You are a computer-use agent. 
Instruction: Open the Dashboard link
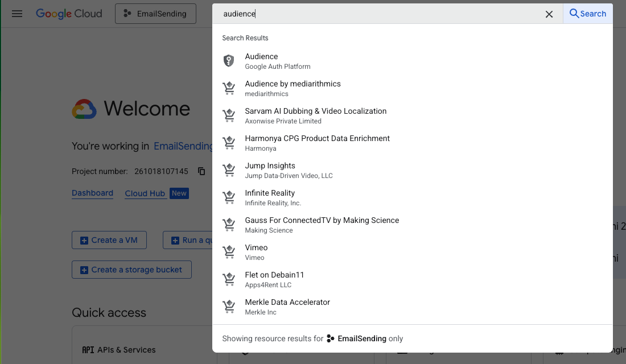(92, 193)
